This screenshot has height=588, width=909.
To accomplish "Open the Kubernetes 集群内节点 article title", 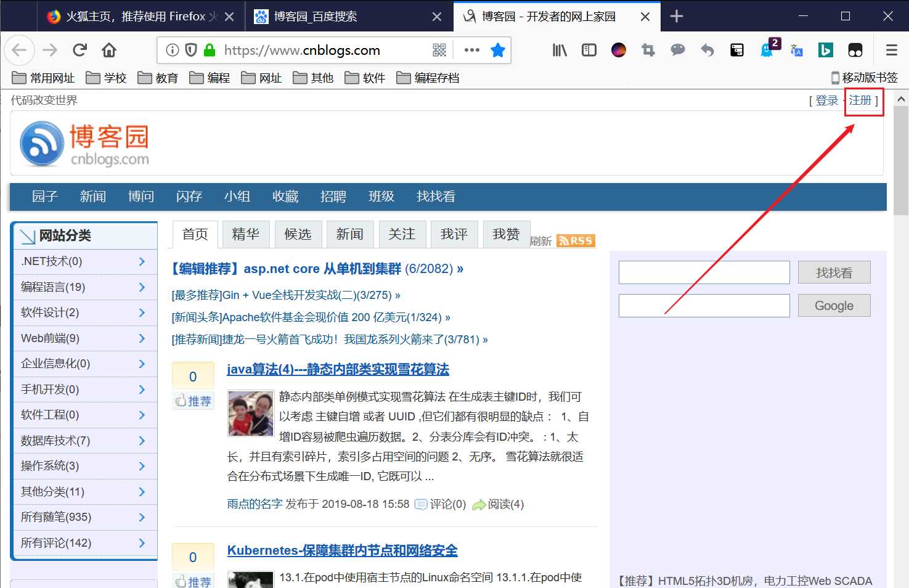I will click(x=342, y=550).
